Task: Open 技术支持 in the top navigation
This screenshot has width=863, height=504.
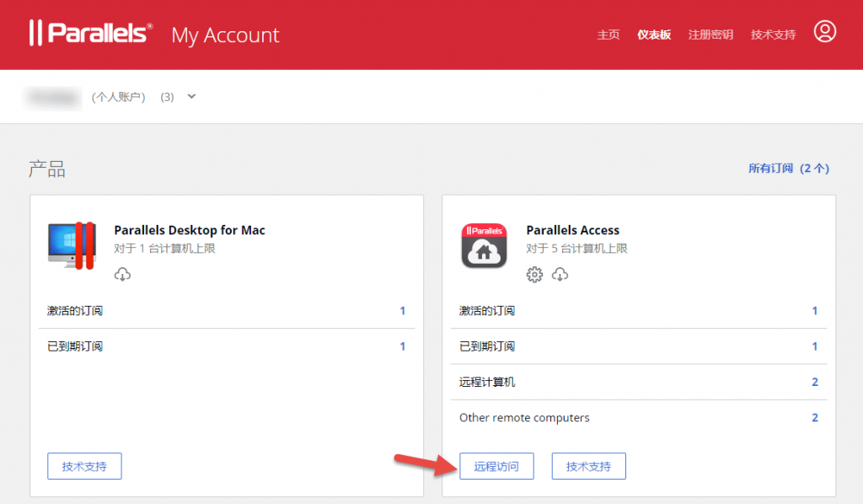Action: coord(773,34)
